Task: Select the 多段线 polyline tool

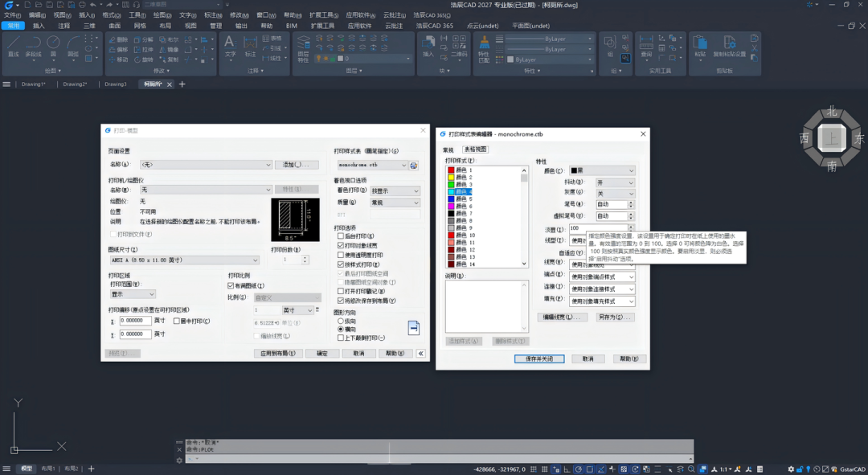Action: pyautogui.click(x=33, y=47)
